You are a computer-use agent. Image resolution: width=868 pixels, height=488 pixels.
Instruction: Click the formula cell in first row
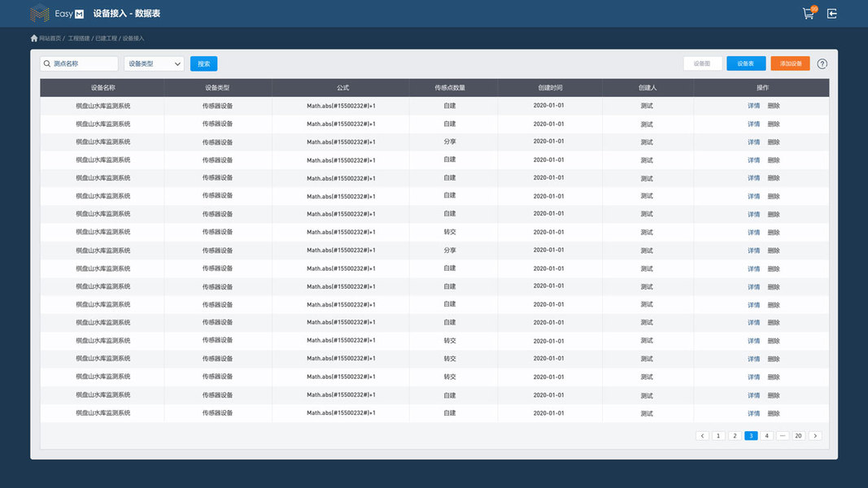341,106
